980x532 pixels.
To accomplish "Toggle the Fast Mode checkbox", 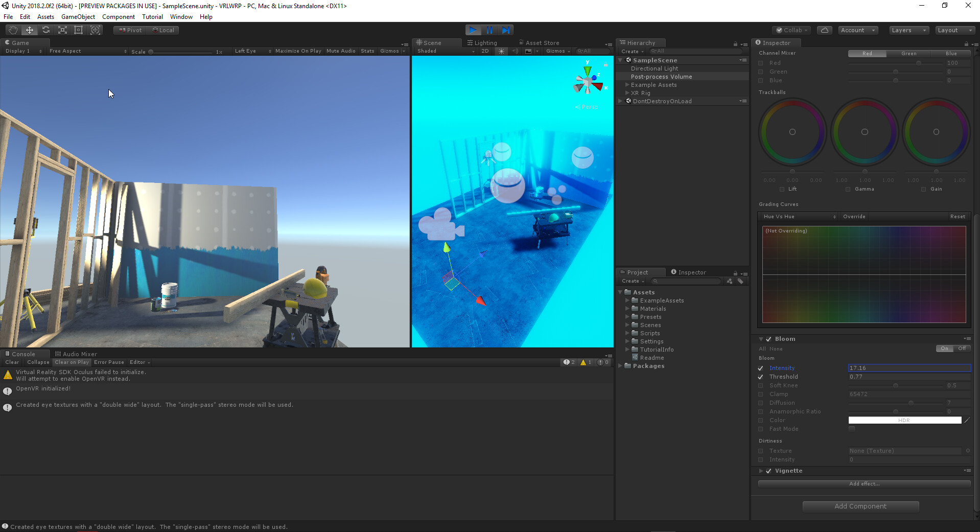I will click(x=851, y=429).
